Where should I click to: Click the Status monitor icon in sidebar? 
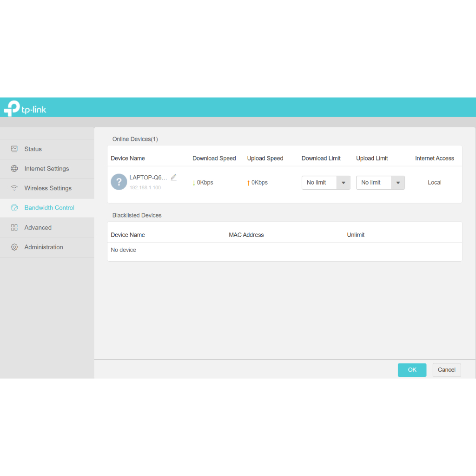[x=14, y=149]
